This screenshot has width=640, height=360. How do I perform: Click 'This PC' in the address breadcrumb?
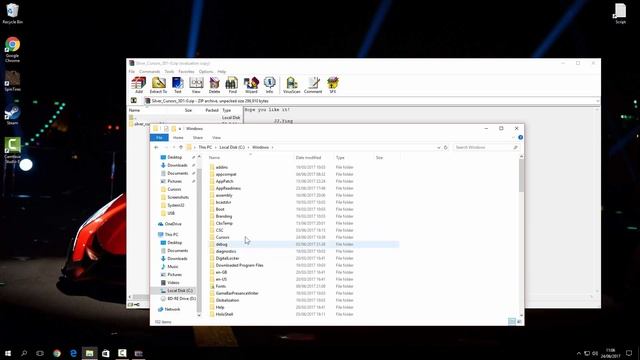[x=205, y=147]
